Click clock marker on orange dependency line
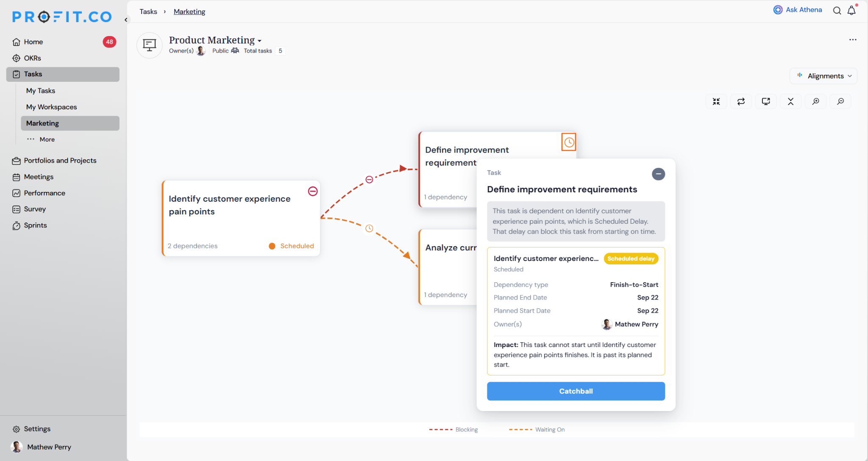The height and width of the screenshot is (461, 868). pos(369,228)
